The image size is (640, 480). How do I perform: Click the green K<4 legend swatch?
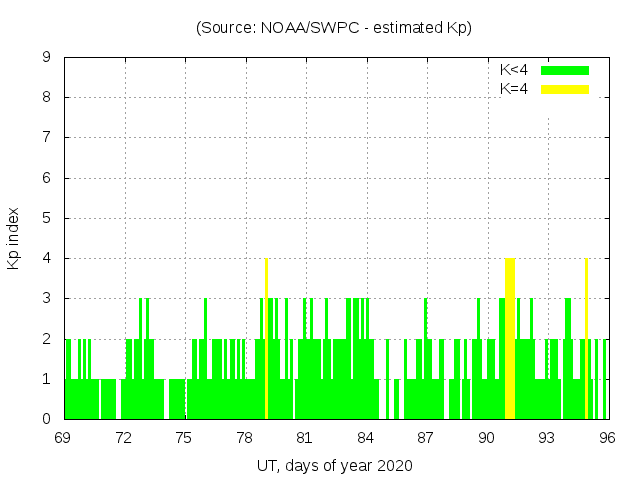coord(565,70)
